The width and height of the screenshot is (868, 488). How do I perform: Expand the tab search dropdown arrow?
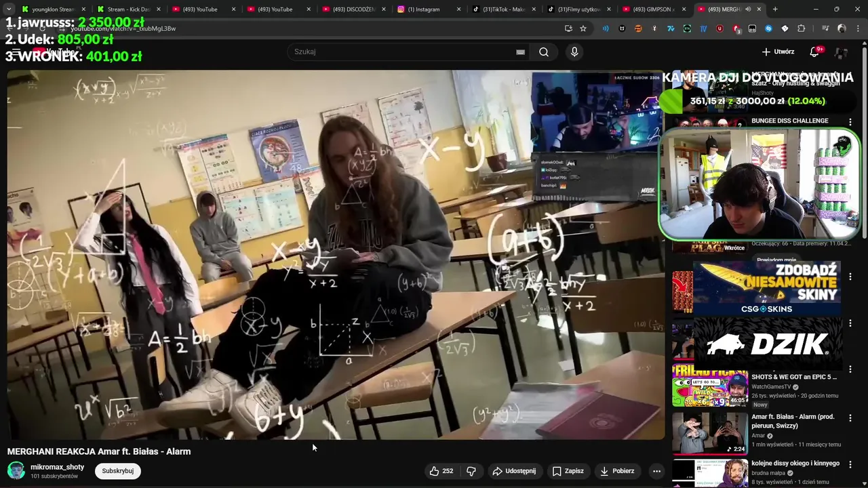coord(9,9)
